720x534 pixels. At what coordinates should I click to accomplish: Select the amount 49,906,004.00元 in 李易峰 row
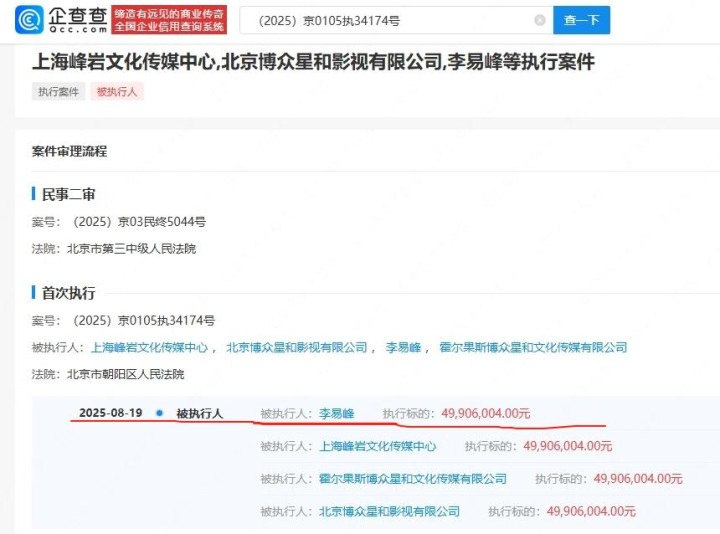coord(486,414)
